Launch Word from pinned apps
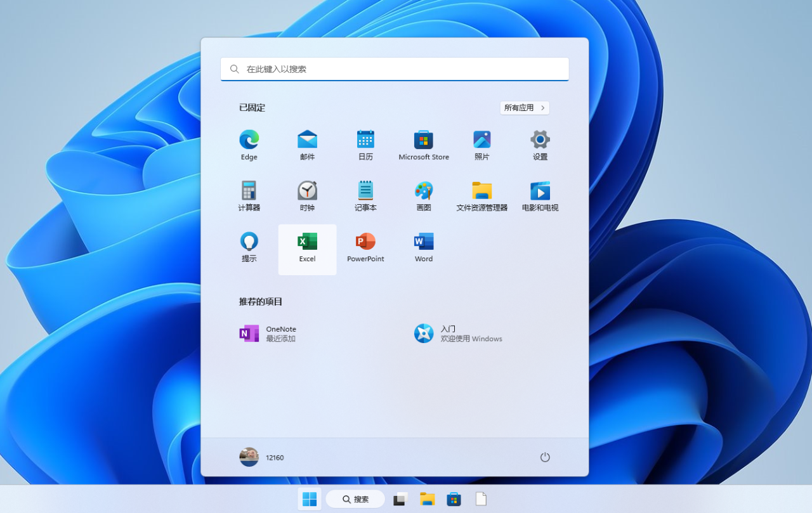The width and height of the screenshot is (812, 513). click(x=424, y=248)
